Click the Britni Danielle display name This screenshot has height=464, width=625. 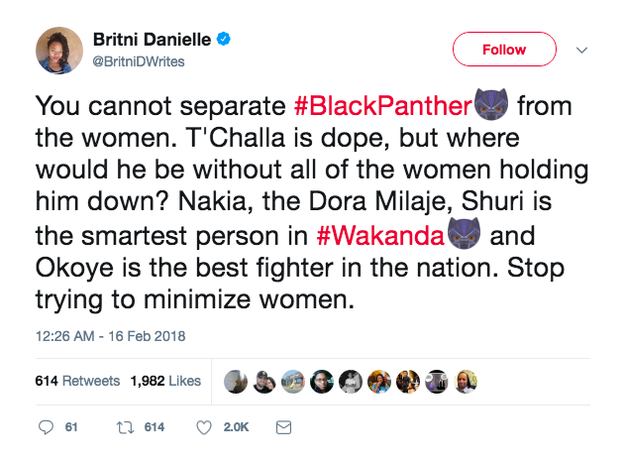tap(153, 41)
